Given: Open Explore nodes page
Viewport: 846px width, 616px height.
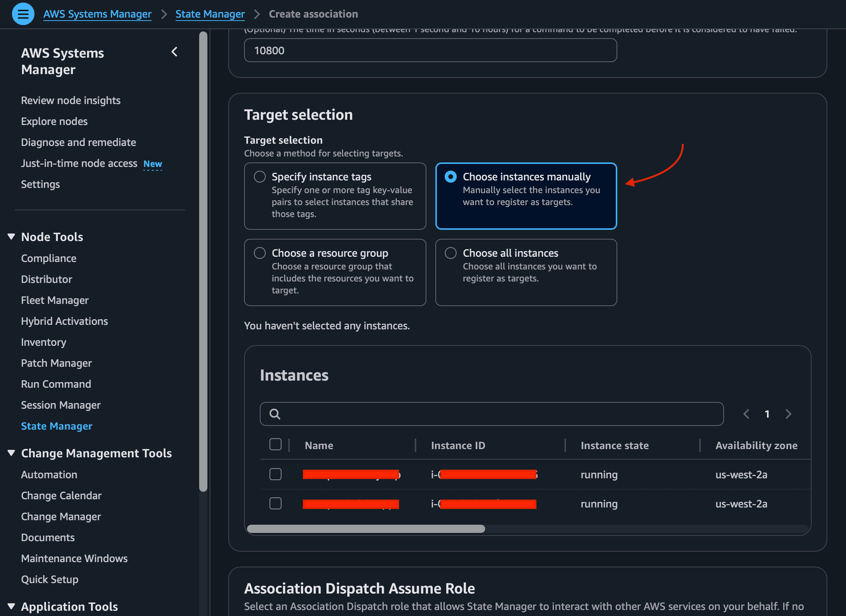Looking at the screenshot, I should [x=54, y=121].
